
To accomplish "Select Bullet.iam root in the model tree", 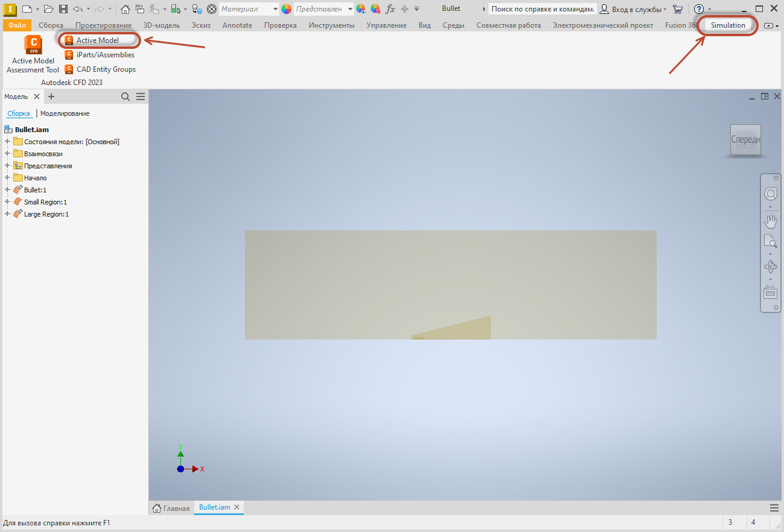I will pos(31,130).
